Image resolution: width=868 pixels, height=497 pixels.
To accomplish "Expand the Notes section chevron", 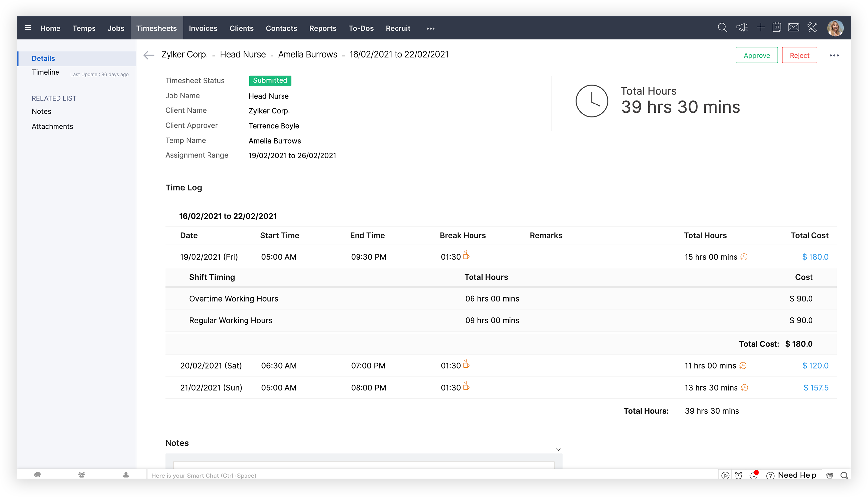I will tap(558, 450).
